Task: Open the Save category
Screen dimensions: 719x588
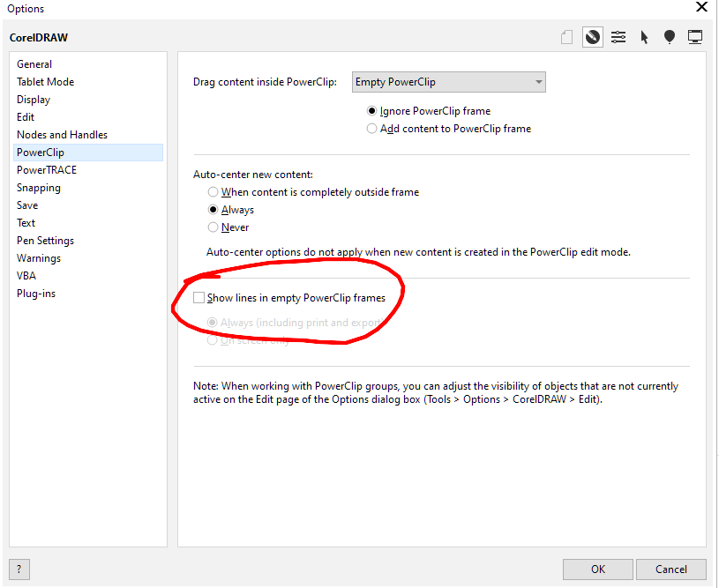Action: [x=88, y=205]
